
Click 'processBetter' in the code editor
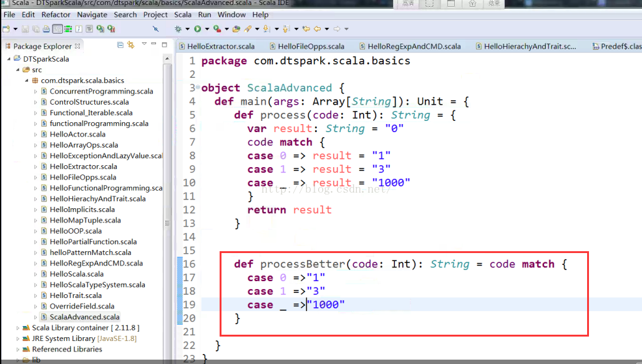click(303, 264)
